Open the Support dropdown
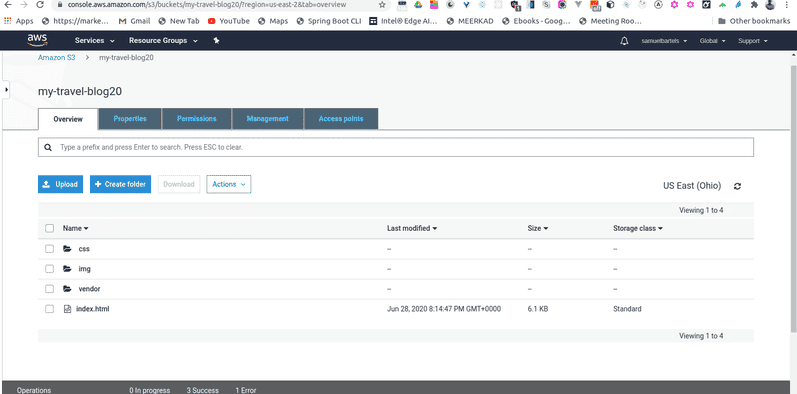Viewport: 797px width, 394px height. click(753, 41)
